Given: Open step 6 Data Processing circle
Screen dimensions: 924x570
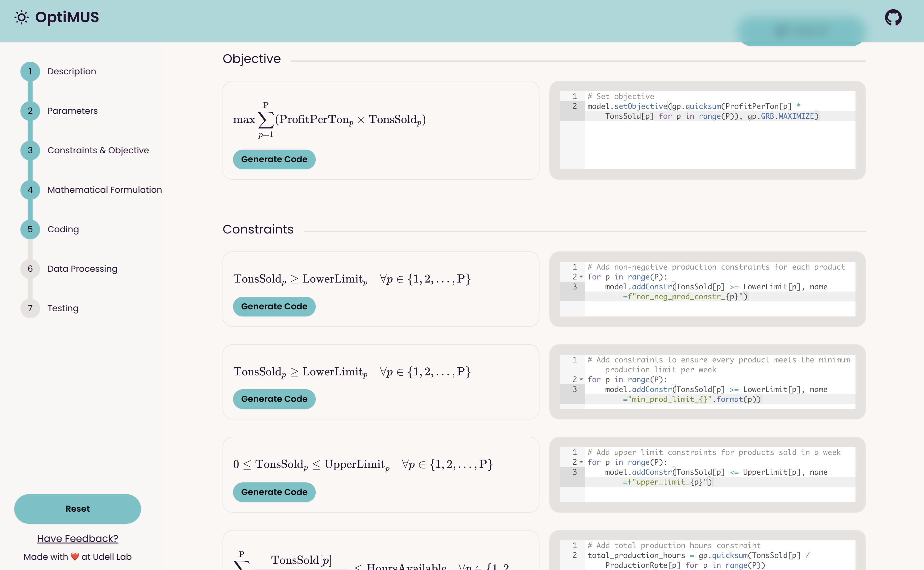Looking at the screenshot, I should click(x=30, y=269).
